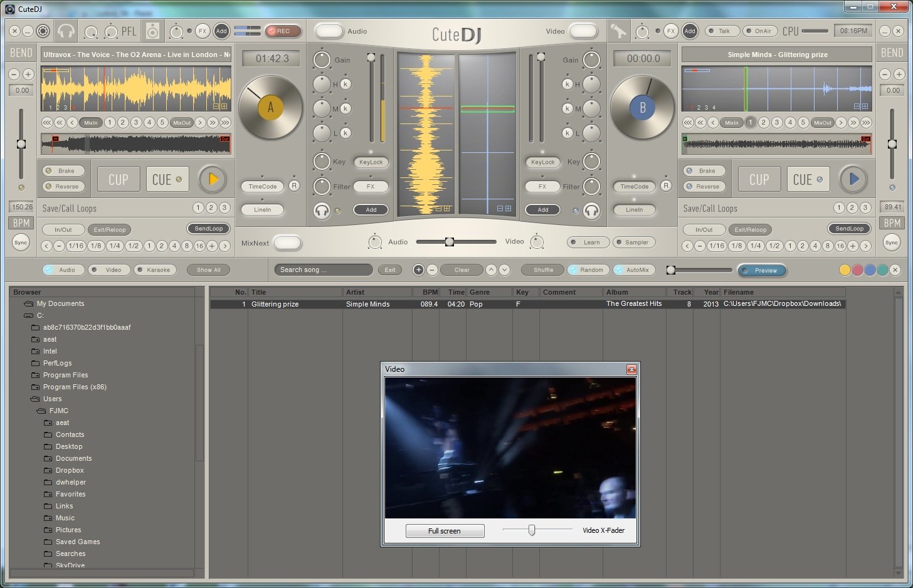The height and width of the screenshot is (588, 913).
Task: Open the Program Files folder
Action: pos(65,375)
